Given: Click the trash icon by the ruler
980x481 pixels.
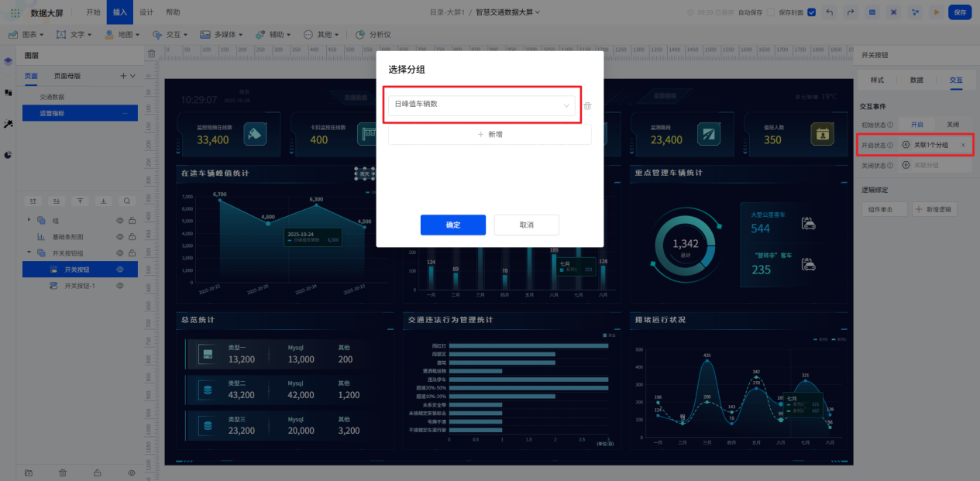Looking at the screenshot, I should pyautogui.click(x=152, y=53).
